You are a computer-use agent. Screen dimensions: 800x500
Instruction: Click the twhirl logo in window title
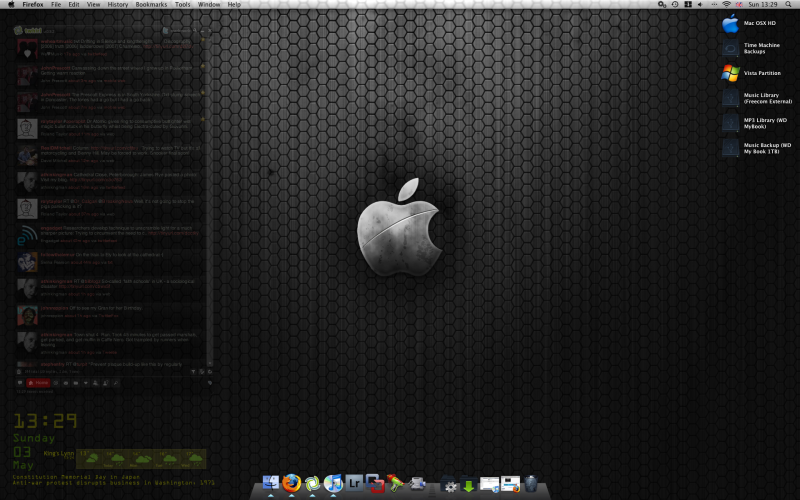pos(29,31)
